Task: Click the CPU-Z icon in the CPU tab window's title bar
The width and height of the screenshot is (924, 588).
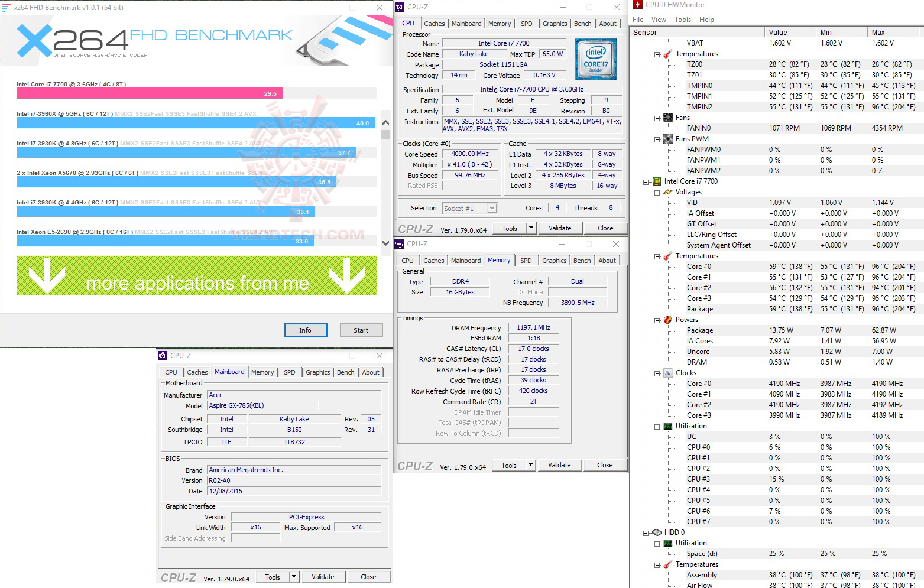Action: [x=400, y=7]
